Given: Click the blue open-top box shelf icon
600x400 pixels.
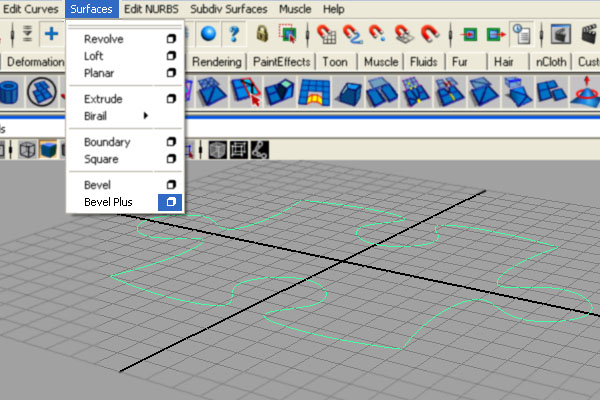Looking at the screenshot, I should (348, 92).
